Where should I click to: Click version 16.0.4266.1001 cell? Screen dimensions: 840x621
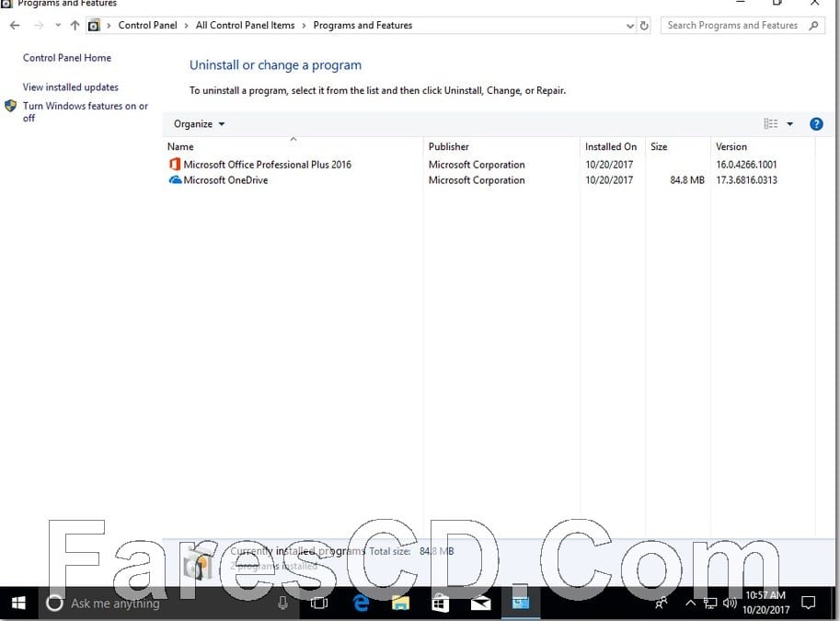point(746,165)
